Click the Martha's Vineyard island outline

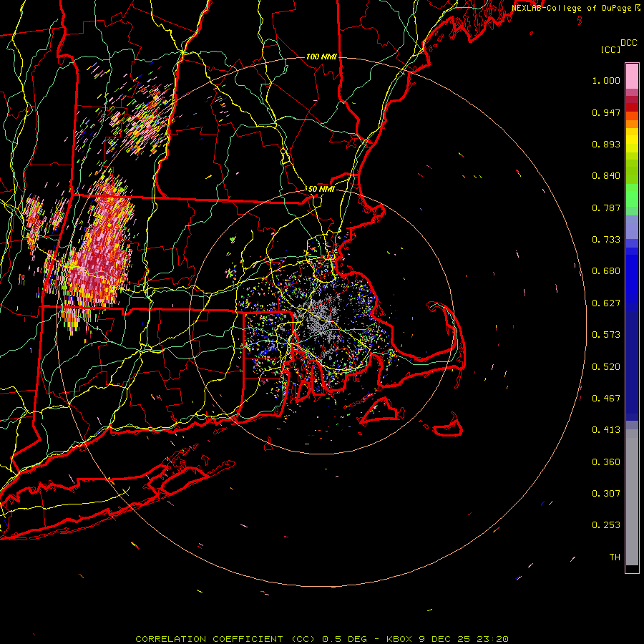(381, 411)
